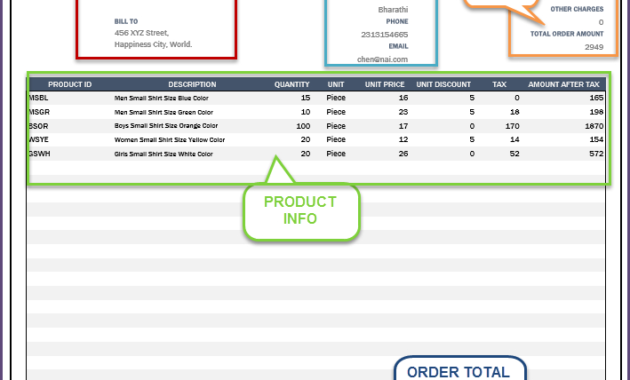Click amount after tax 154
Screen dimensions: 630x380
coord(596,139)
